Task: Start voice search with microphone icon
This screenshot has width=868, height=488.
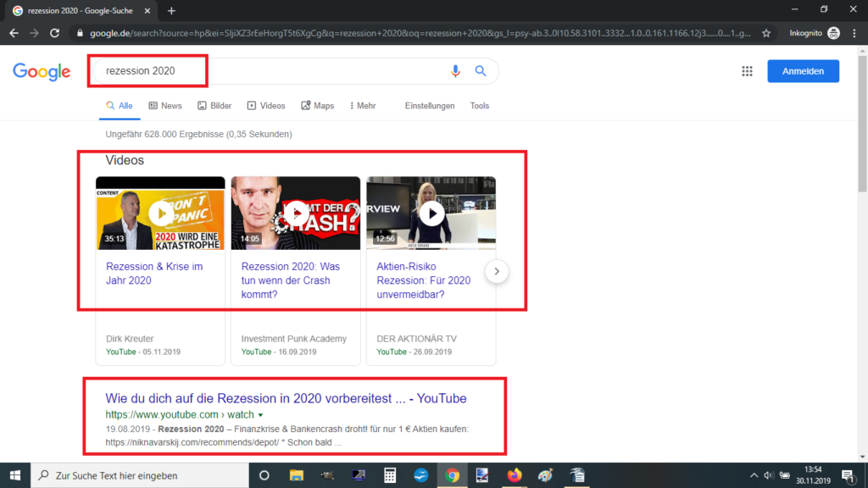Action: (x=455, y=71)
